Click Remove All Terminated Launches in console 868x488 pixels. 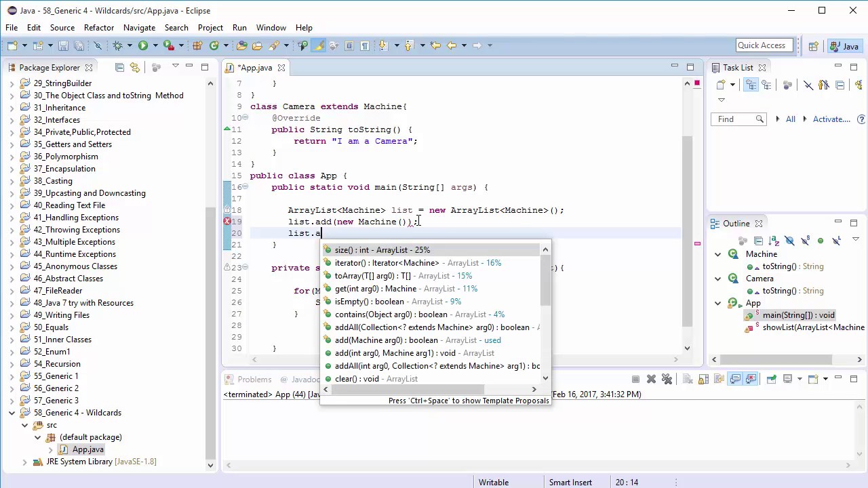coord(667,380)
